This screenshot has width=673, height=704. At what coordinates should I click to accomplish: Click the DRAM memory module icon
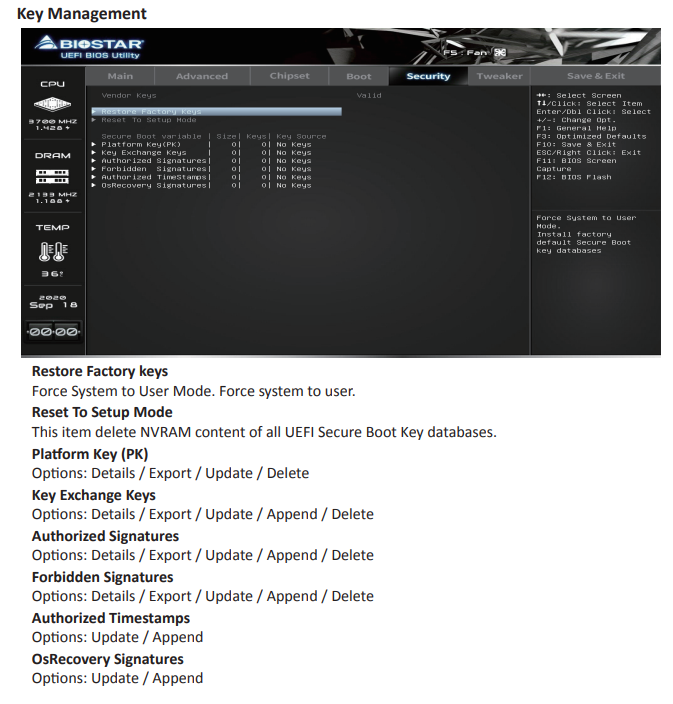click(x=52, y=176)
